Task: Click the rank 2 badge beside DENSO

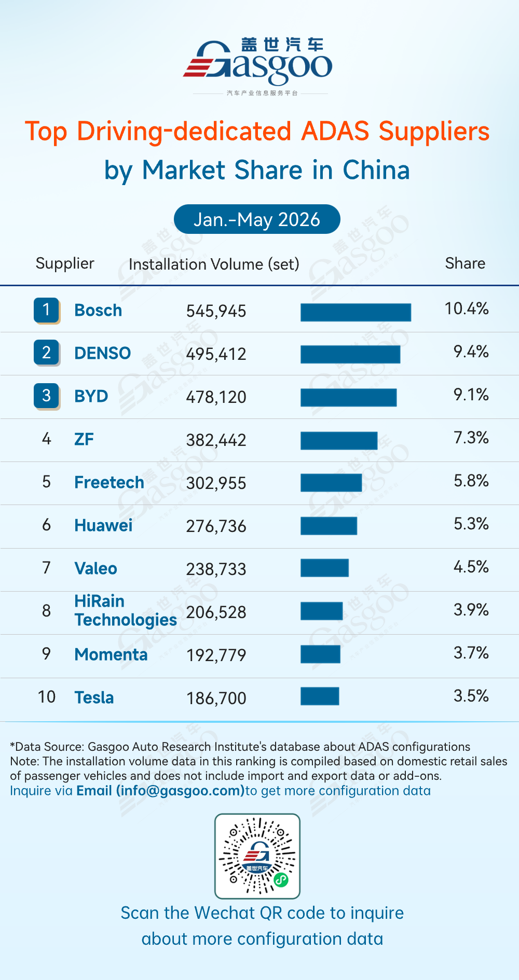Action: [x=47, y=353]
